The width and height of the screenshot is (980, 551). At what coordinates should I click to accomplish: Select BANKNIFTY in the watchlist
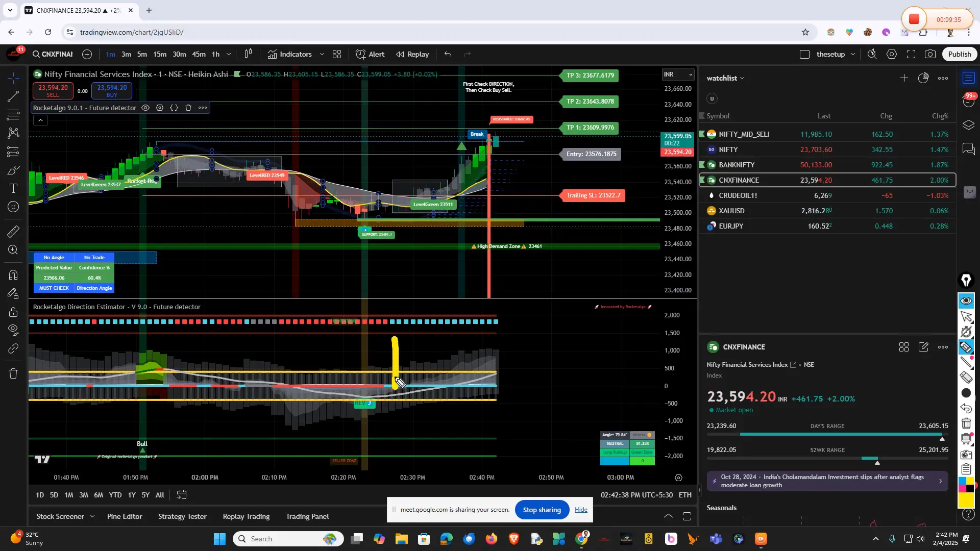coord(736,164)
